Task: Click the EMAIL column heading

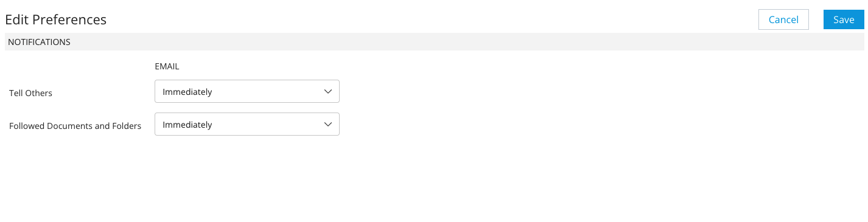Action: tap(167, 66)
